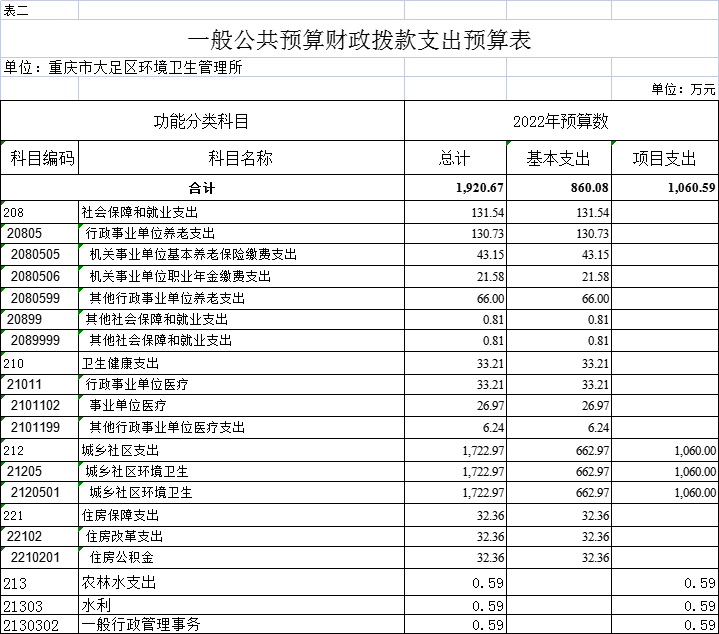
Task: Select project expenditure total 1,060.59
Action: pyautogui.click(x=665, y=187)
